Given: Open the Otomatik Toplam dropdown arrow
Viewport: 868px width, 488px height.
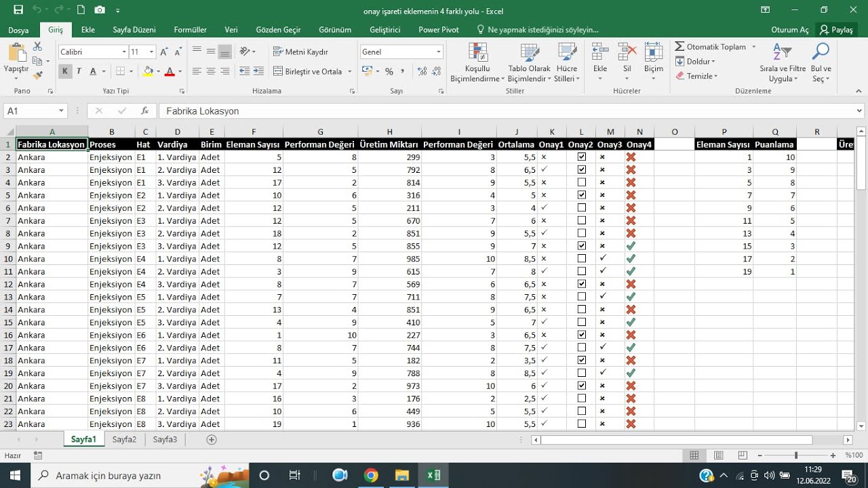Looking at the screenshot, I should (x=753, y=47).
